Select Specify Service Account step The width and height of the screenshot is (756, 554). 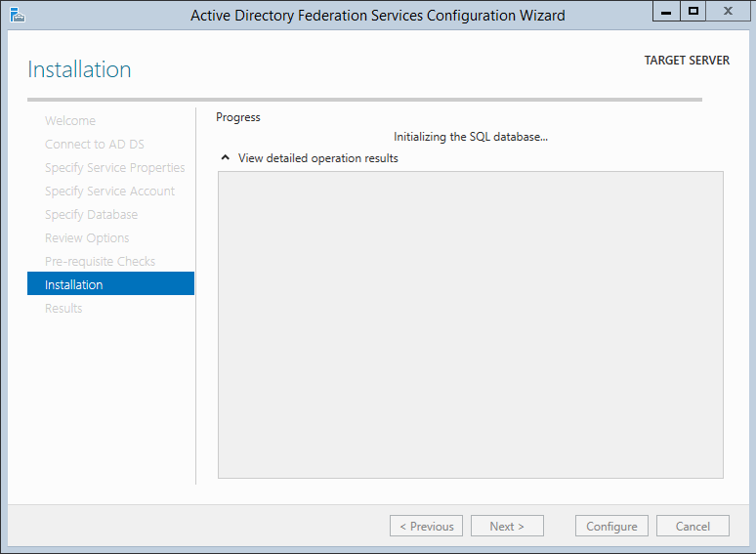[x=109, y=192]
